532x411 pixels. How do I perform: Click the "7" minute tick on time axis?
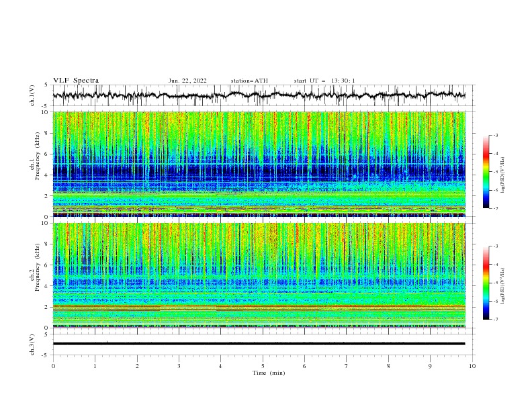click(347, 366)
